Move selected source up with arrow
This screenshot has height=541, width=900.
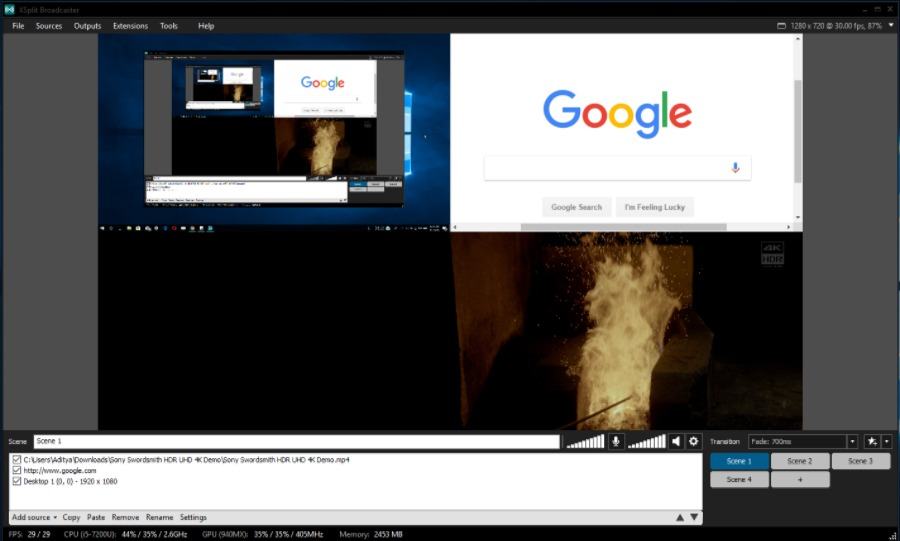click(681, 517)
